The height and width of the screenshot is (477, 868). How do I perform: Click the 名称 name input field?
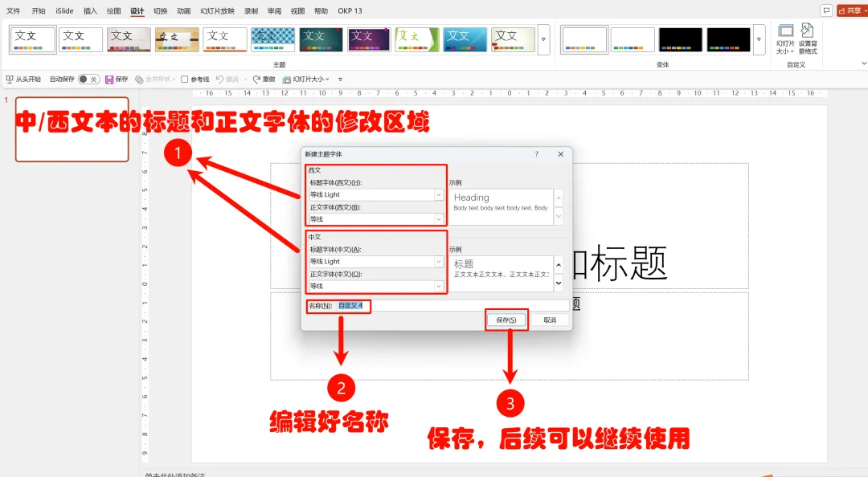(x=452, y=305)
